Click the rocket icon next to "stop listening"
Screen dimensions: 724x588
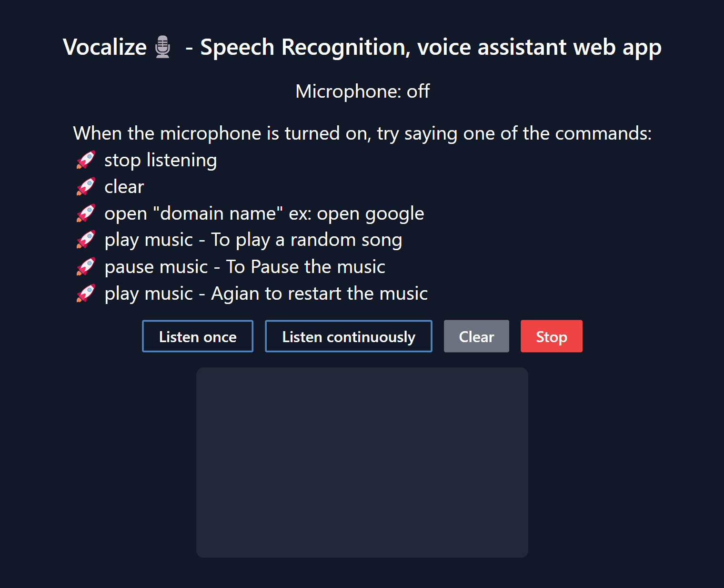point(86,160)
